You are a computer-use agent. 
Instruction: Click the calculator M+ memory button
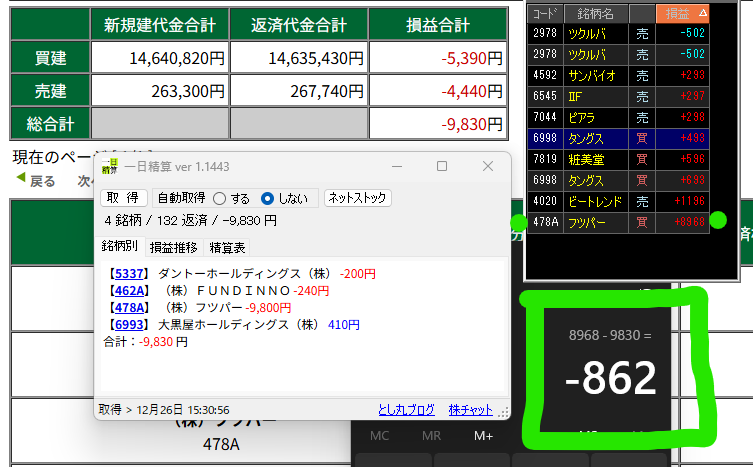[483, 436]
